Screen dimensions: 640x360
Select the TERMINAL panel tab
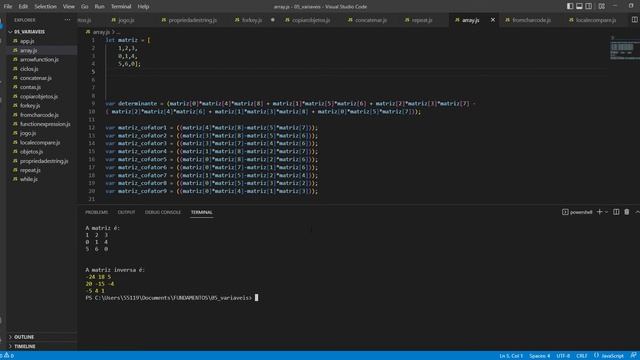tap(202, 212)
